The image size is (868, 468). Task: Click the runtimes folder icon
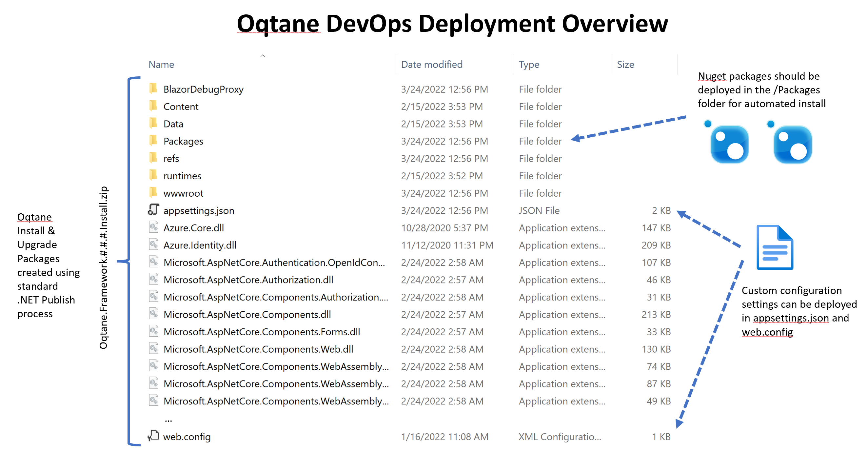[x=153, y=175]
